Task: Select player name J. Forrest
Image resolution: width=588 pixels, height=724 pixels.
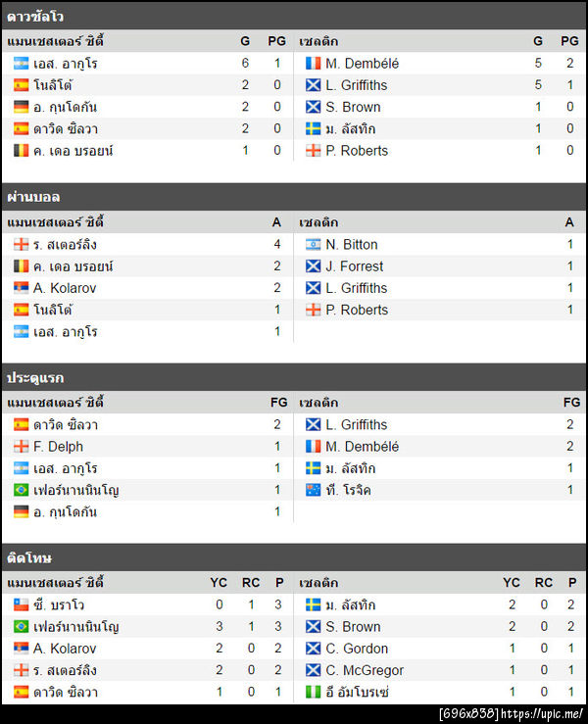Action: point(355,266)
